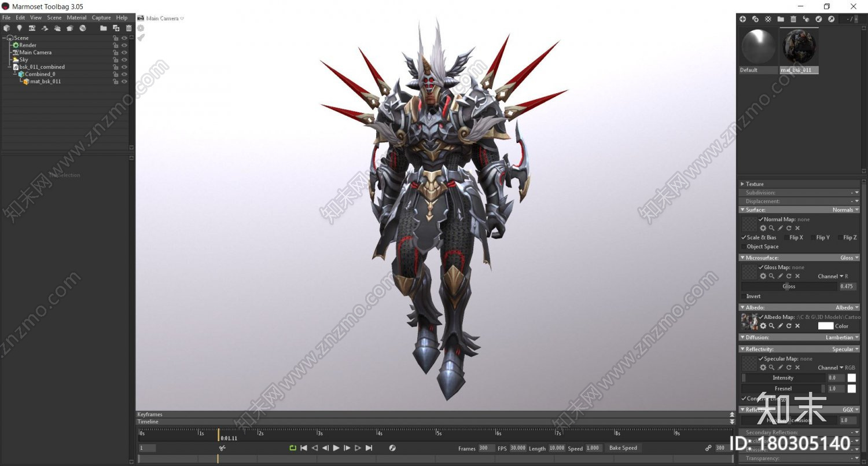This screenshot has width=868, height=466.
Task: Enable the Flip Y option
Action: [813, 237]
